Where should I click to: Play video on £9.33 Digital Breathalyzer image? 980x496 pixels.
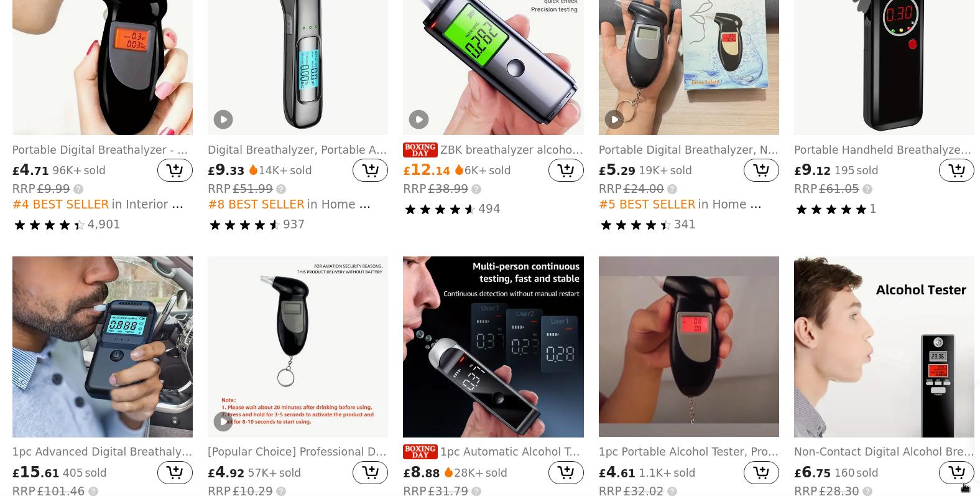pyautogui.click(x=223, y=119)
